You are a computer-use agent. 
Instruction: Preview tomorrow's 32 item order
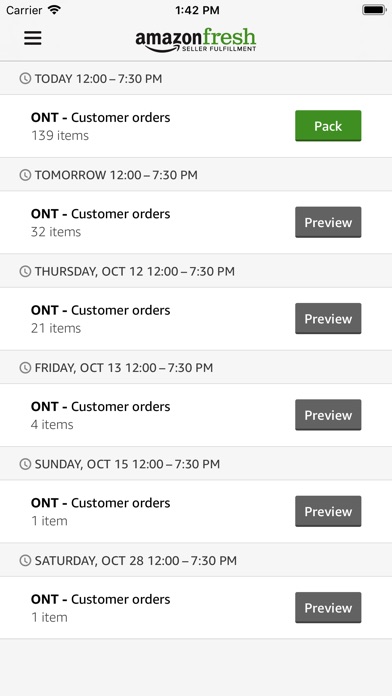(328, 222)
